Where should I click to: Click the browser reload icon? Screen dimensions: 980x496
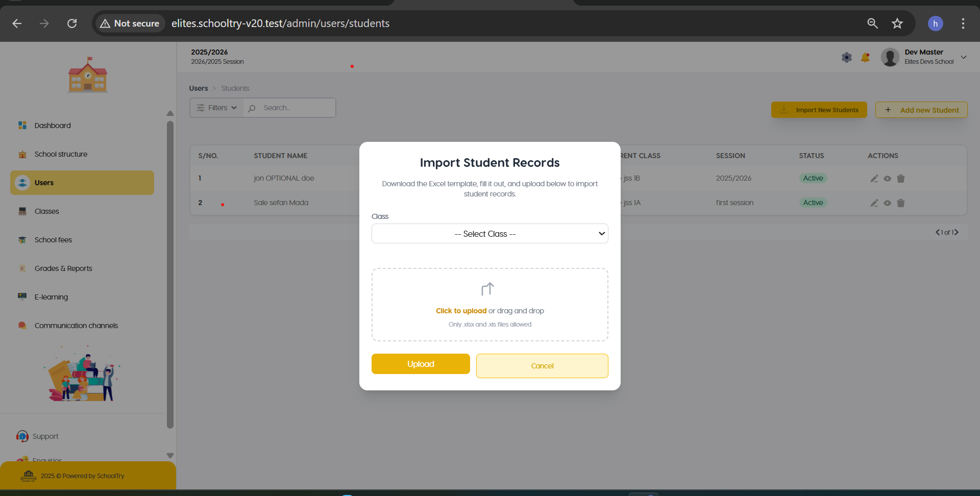point(72,23)
